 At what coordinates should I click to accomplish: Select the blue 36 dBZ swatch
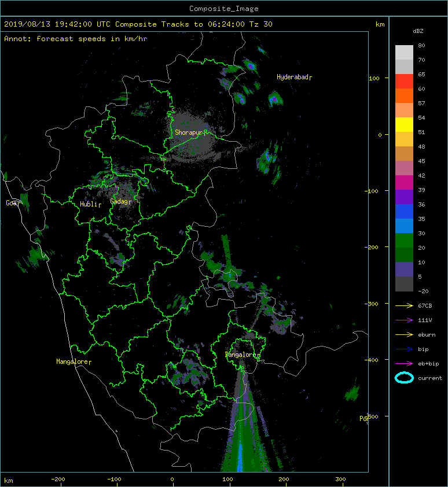[404, 211]
